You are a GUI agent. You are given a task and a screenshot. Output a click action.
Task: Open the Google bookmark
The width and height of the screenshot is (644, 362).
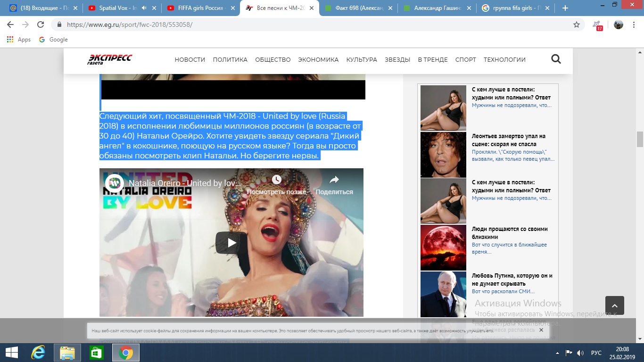53,40
